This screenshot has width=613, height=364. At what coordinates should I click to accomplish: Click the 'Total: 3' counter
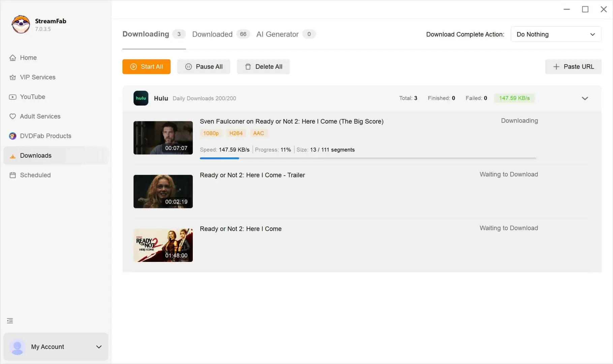pos(408,98)
